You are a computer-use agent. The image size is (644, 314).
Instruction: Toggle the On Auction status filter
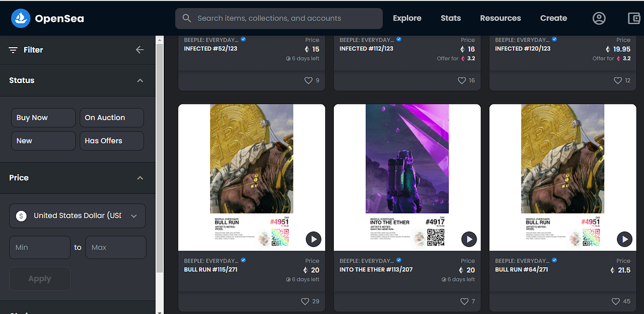112,118
